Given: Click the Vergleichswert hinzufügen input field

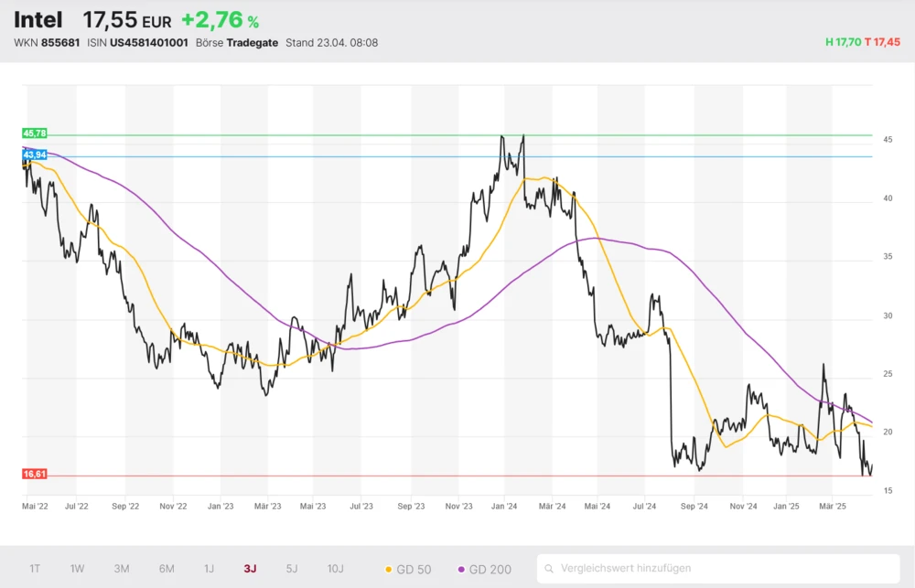Looking at the screenshot, I should 723,568.
